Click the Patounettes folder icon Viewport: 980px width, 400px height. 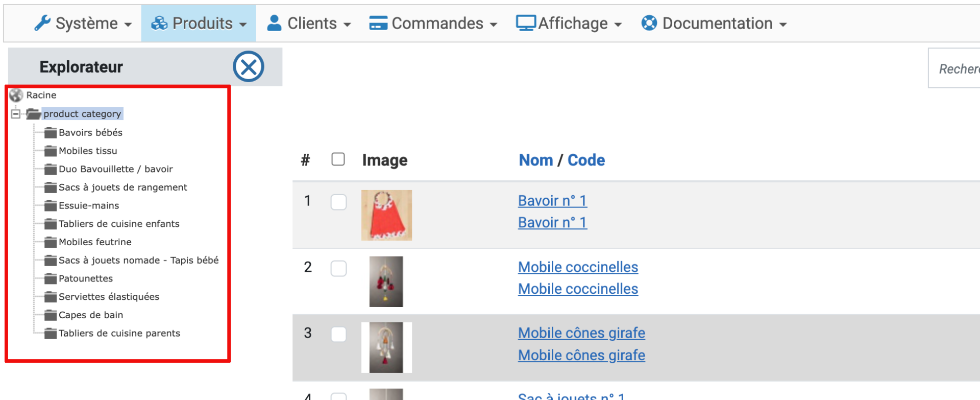click(x=50, y=279)
